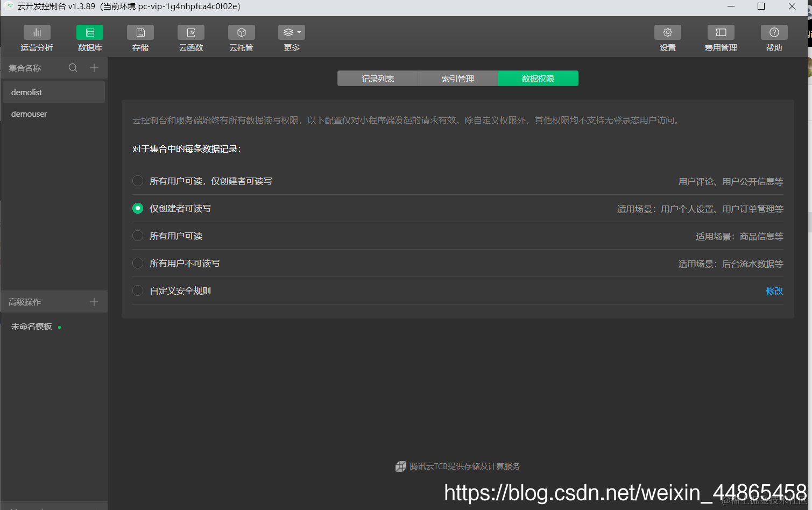Click the 修改 link for custom rules
Viewport: 812px width, 510px height.
(x=774, y=291)
